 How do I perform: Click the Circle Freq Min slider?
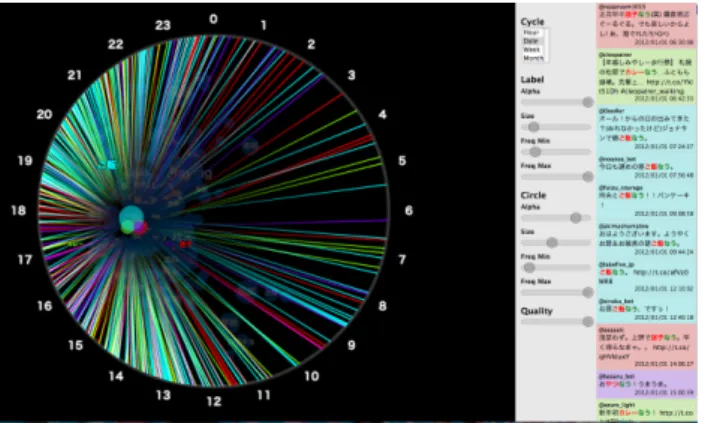click(x=556, y=268)
